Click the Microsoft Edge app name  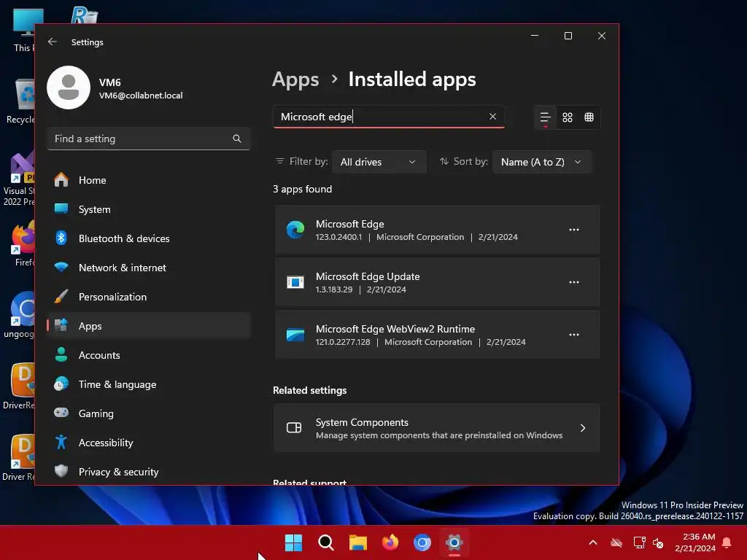click(x=349, y=224)
